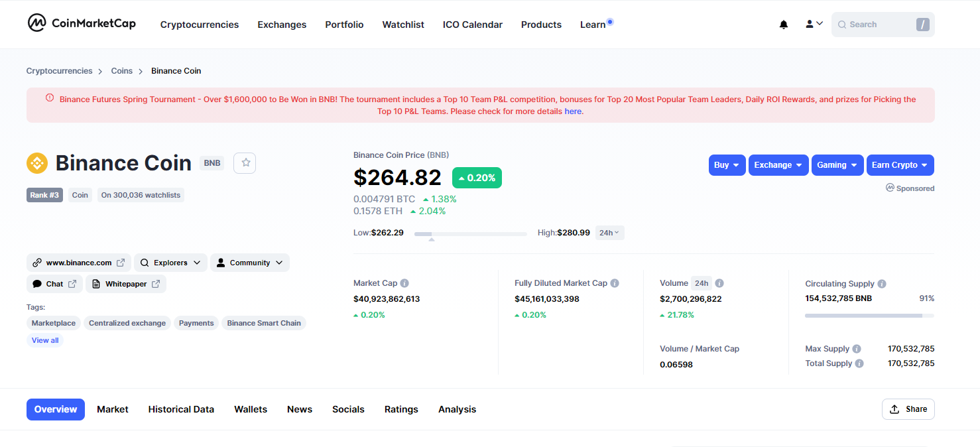Image resolution: width=980 pixels, height=447 pixels.
Task: Click View all tags
Action: click(45, 340)
